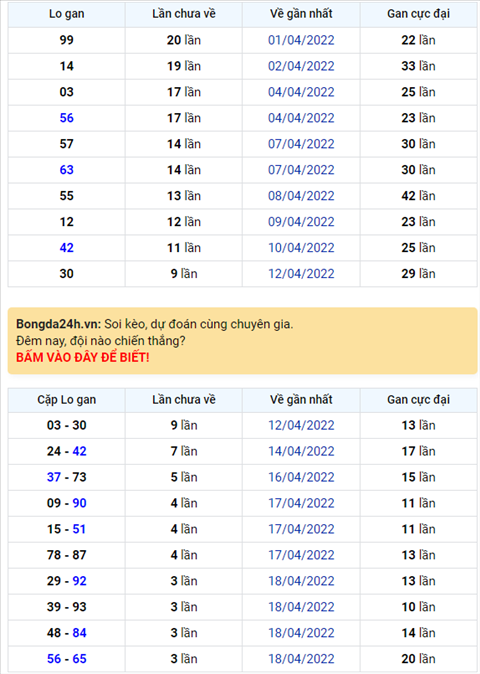This screenshot has width=480, height=674.
Task: Click Gan cực đại header in top table
Action: click(419, 14)
